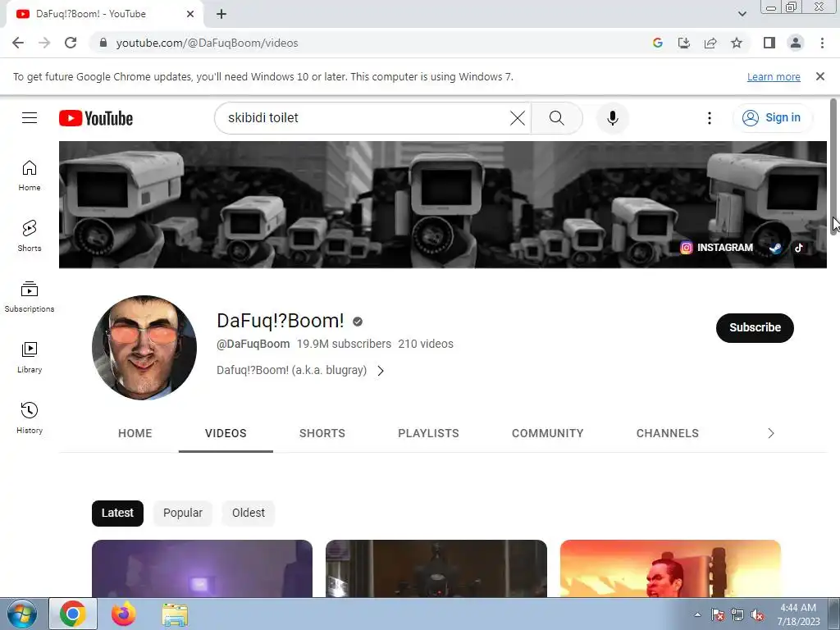
Task: Open the Chrome profile icon
Action: [796, 43]
